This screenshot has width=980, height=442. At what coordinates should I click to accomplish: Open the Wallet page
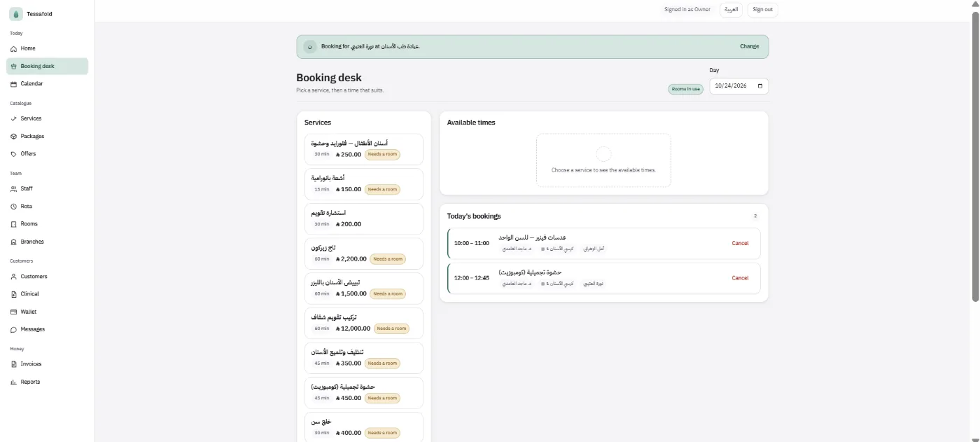click(47, 312)
